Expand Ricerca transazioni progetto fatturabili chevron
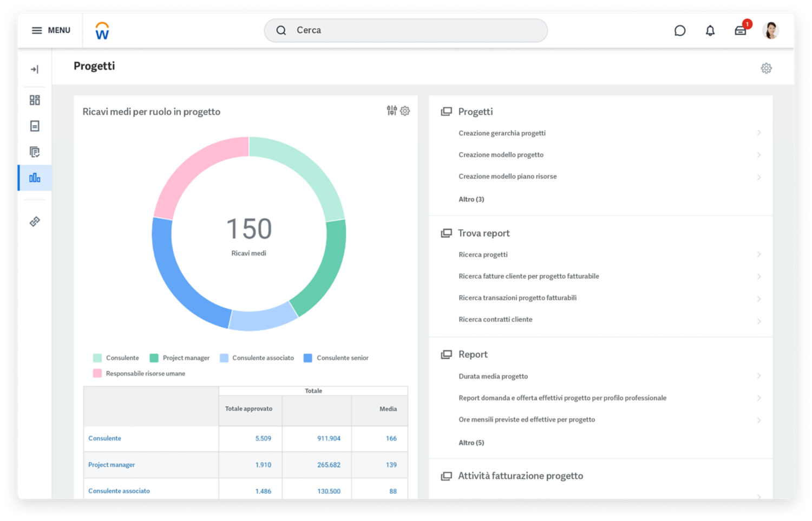 click(x=759, y=299)
